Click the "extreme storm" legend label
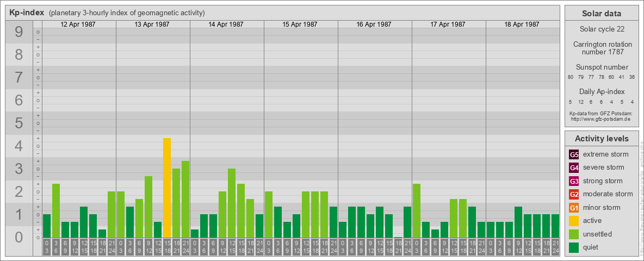Image resolution: width=644 pixels, height=261 pixels. pos(606,154)
